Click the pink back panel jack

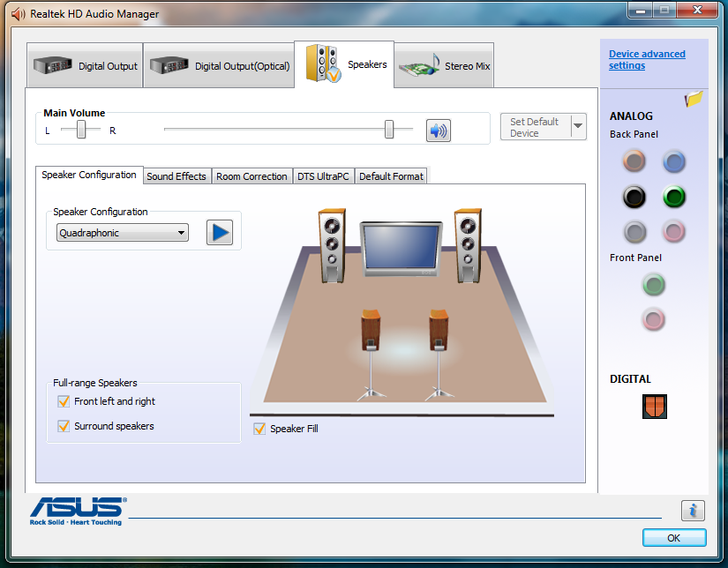(673, 232)
